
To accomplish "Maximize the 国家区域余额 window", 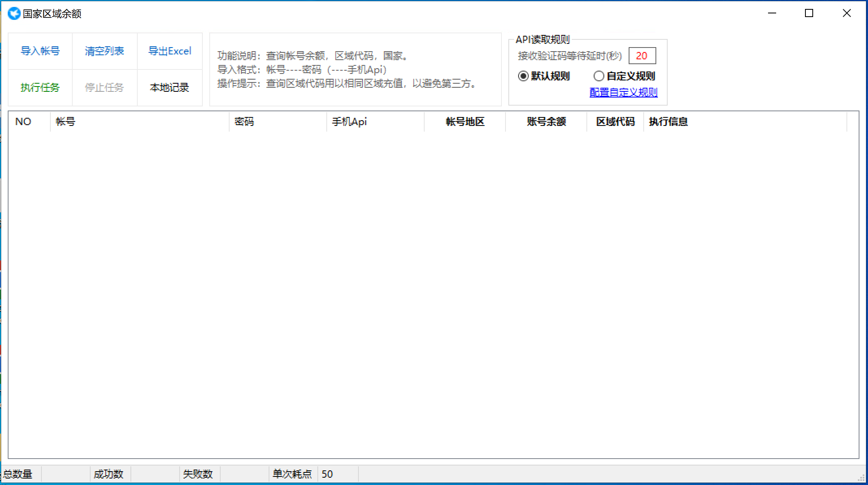I will (809, 13).
